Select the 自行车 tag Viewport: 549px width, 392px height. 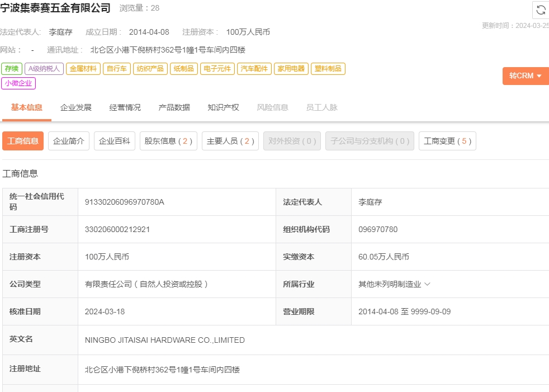[117, 69]
